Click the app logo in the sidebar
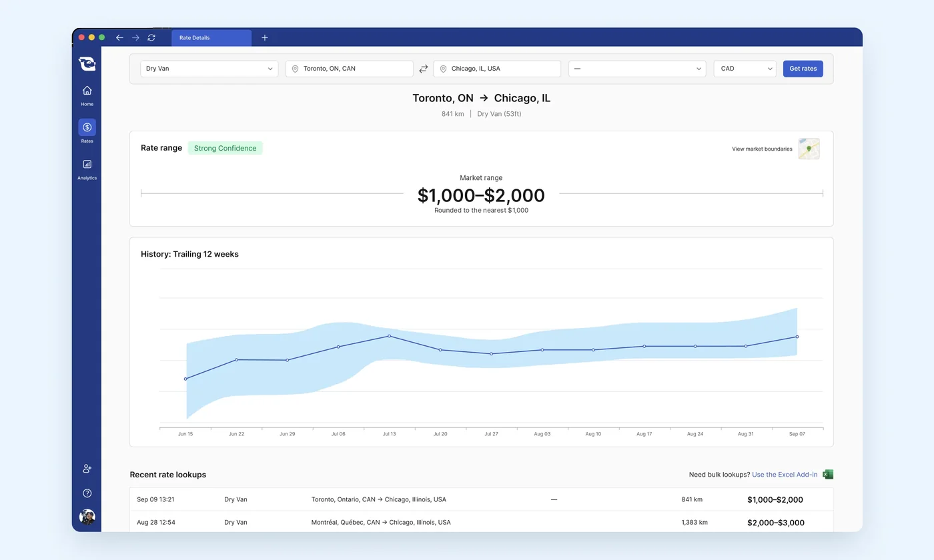 [x=87, y=63]
